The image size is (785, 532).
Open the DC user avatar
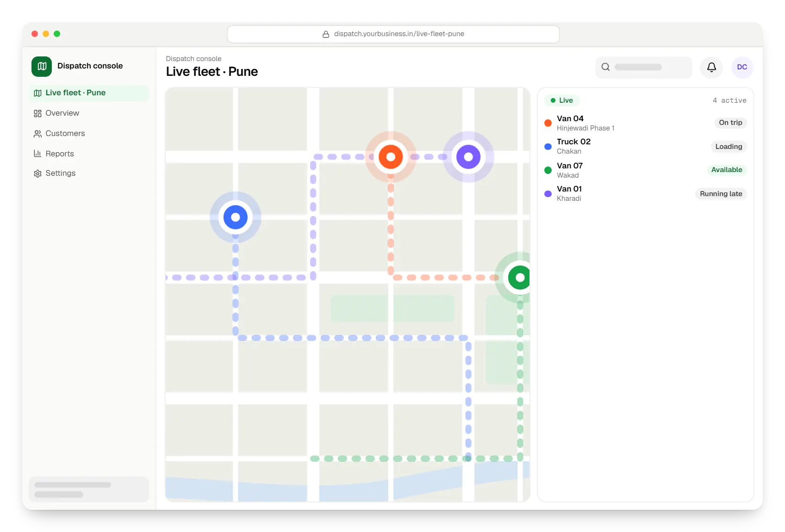coord(742,67)
